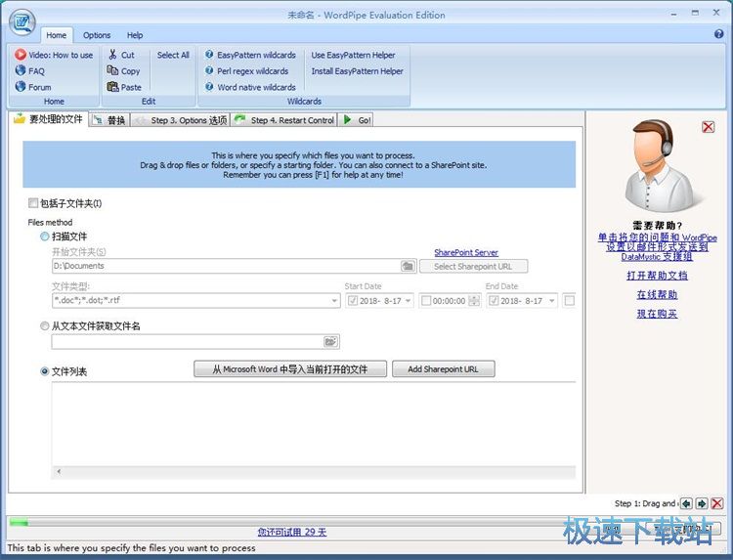Expand the file type dropdown
This screenshot has width=733, height=560.
pyautogui.click(x=333, y=301)
